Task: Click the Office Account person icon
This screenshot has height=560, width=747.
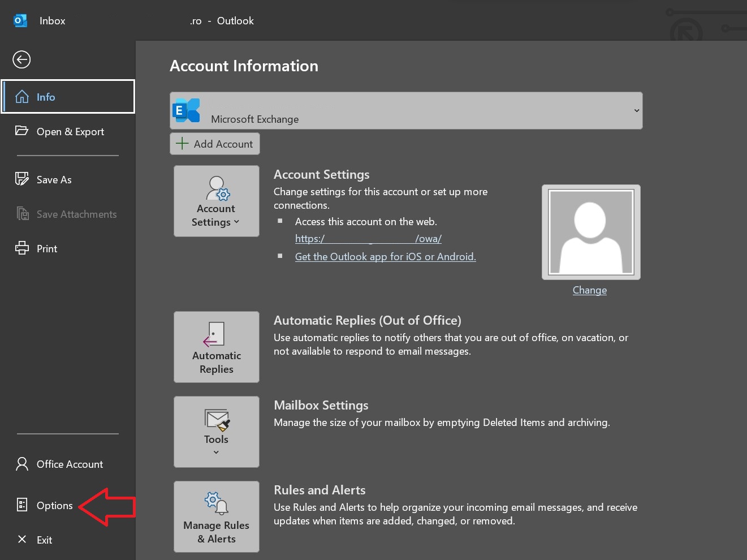Action: point(22,464)
